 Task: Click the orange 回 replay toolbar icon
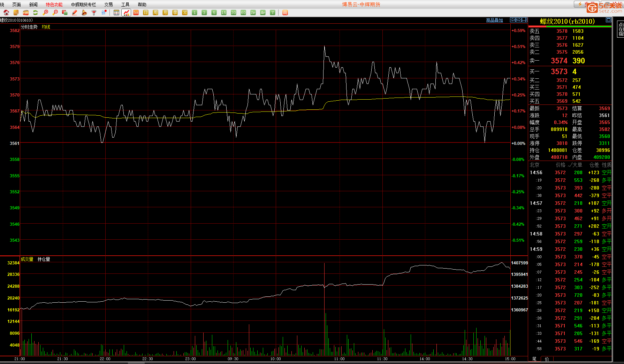point(285,13)
